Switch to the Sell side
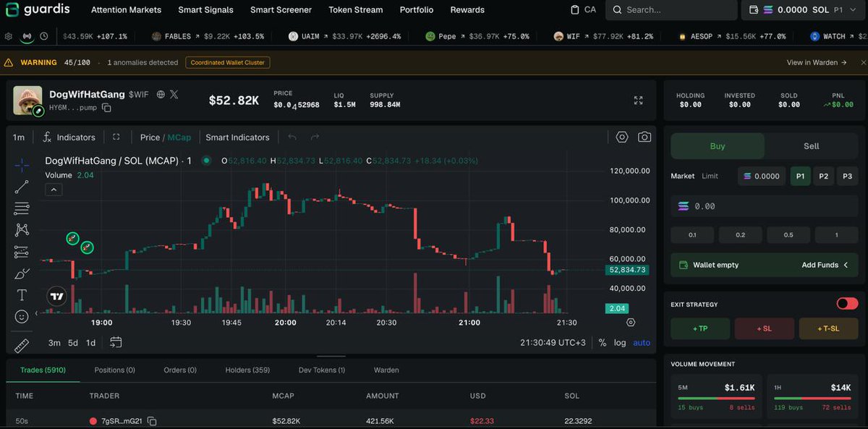The height and width of the screenshot is (429, 868). 812,146
